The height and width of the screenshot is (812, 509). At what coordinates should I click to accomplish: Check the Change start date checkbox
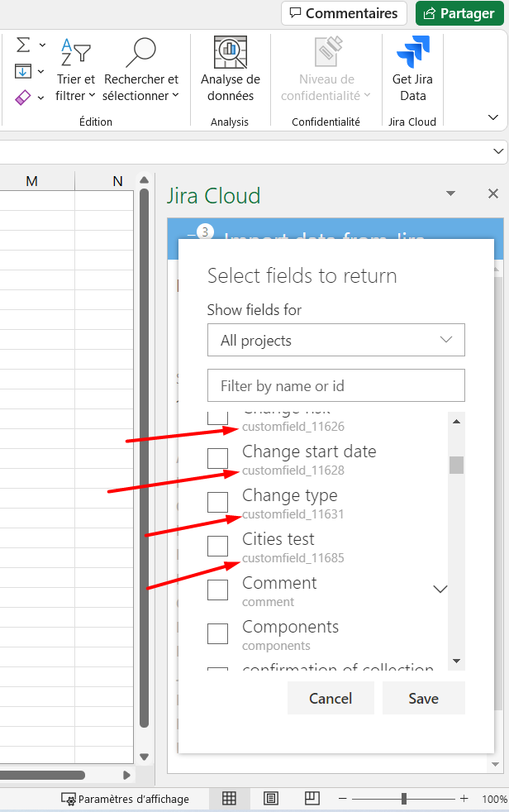(x=218, y=458)
